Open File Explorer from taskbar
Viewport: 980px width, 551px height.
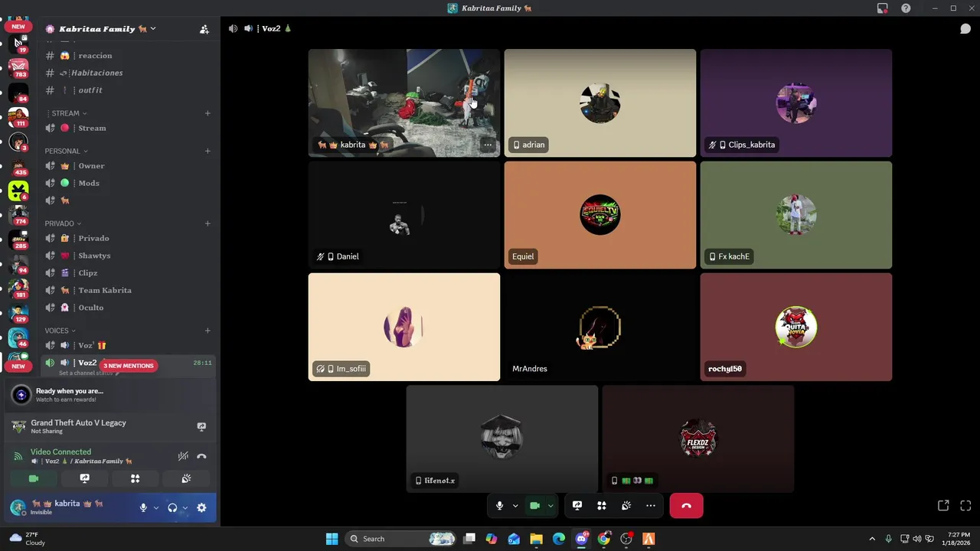tap(536, 539)
